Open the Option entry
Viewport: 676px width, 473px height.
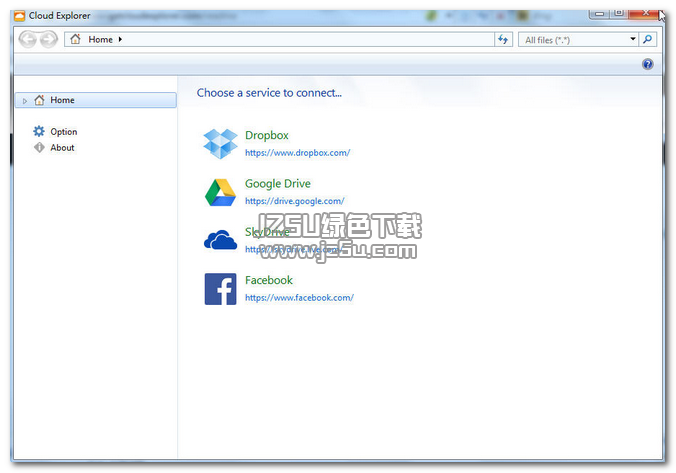[64, 132]
